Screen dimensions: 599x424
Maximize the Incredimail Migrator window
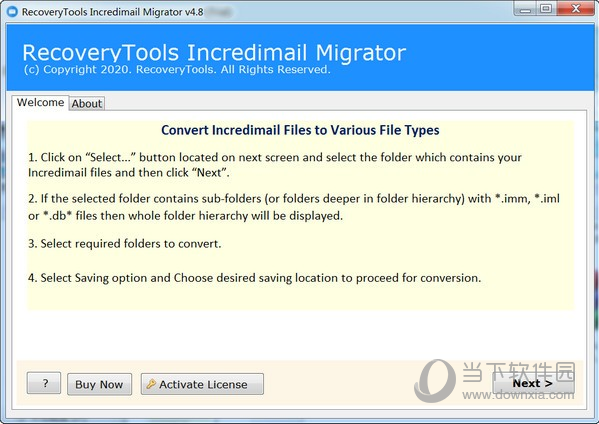pos(547,9)
